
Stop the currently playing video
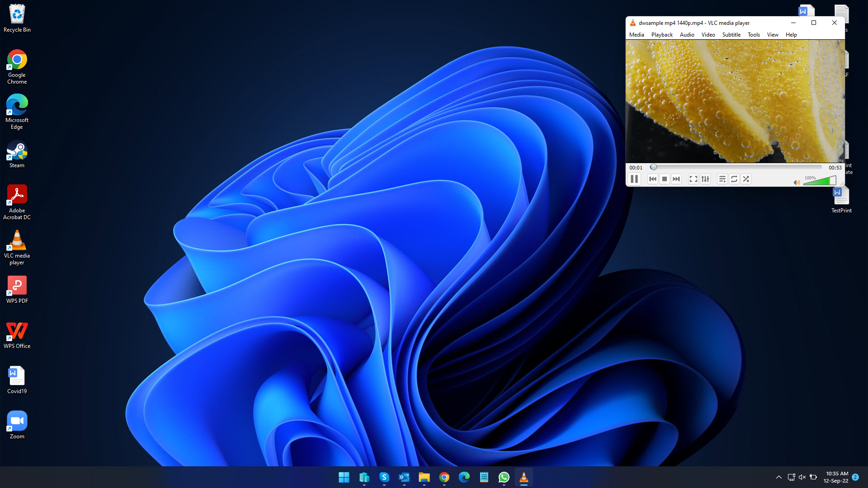click(x=664, y=179)
